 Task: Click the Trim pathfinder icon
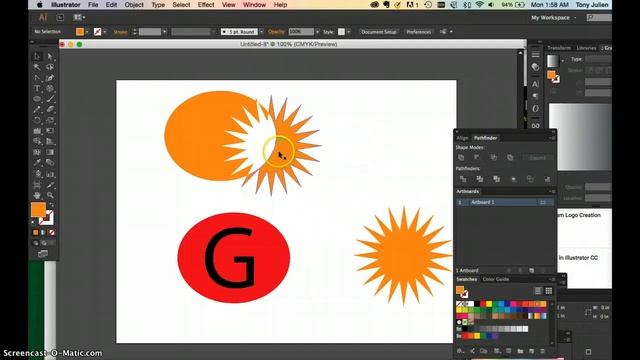point(480,179)
